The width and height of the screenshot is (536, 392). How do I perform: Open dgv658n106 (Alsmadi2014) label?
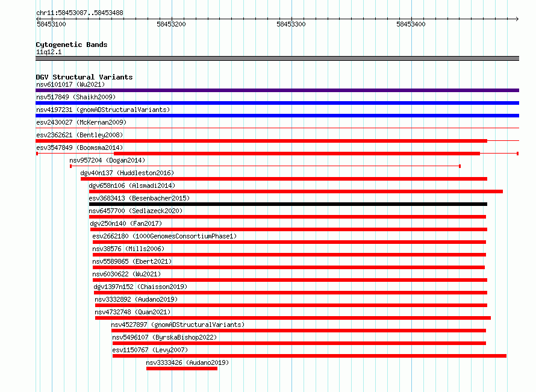tap(132, 185)
